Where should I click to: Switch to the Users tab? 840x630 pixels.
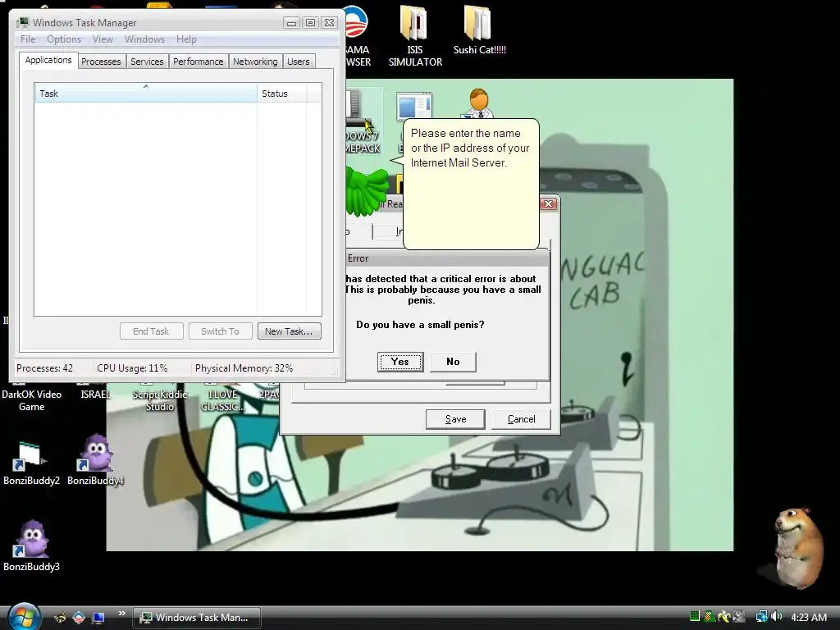(298, 62)
